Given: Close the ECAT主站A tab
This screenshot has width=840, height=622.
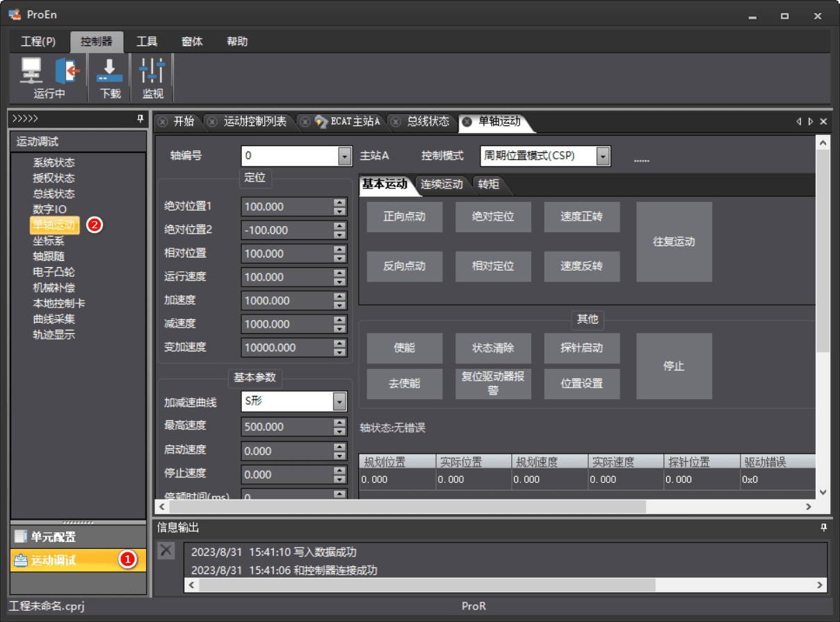Looking at the screenshot, I should click(305, 122).
